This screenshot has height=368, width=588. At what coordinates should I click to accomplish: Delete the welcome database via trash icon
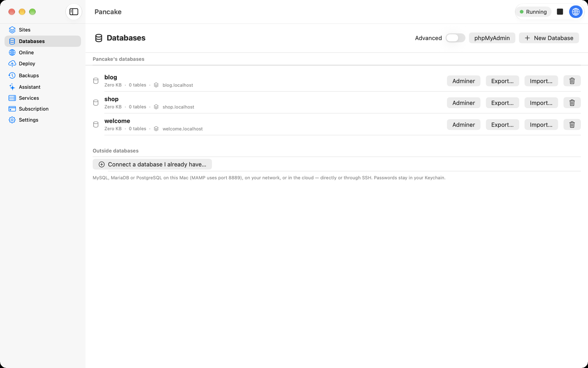click(x=572, y=125)
